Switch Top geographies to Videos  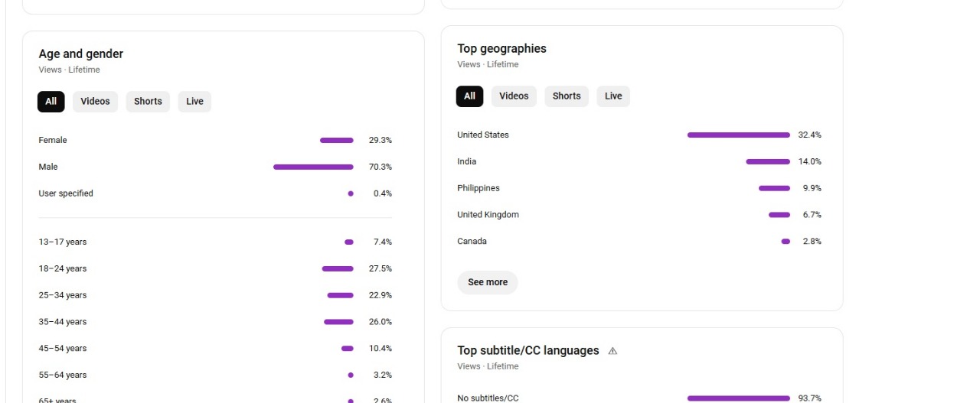click(514, 96)
